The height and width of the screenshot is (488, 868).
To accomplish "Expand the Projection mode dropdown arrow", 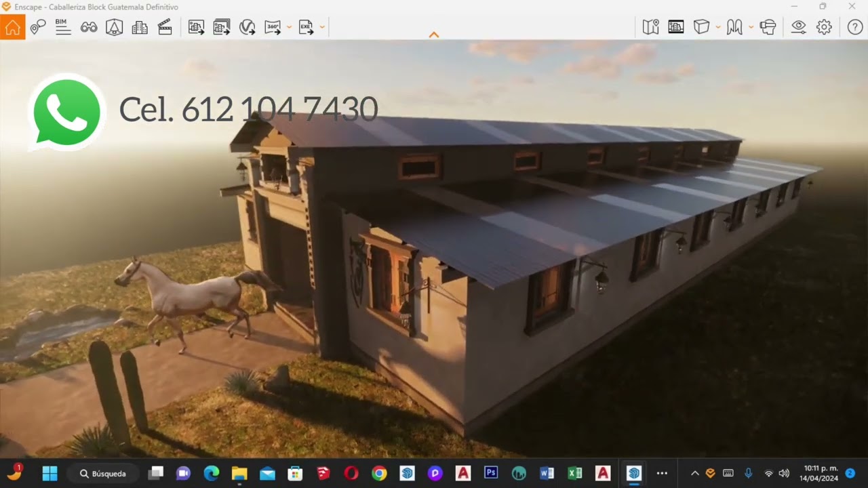I will pos(717,27).
